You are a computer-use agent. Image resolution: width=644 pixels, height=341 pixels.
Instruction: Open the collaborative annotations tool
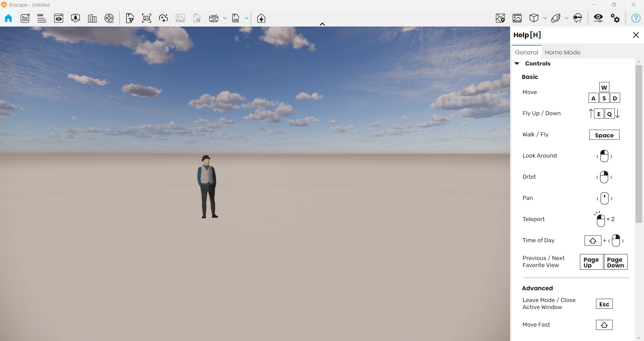pyautogui.click(x=25, y=18)
